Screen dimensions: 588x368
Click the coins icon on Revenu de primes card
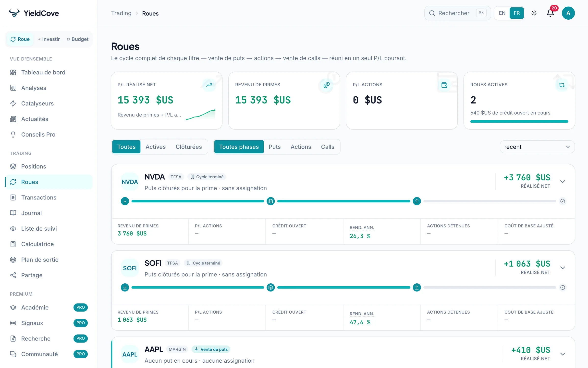[327, 85]
